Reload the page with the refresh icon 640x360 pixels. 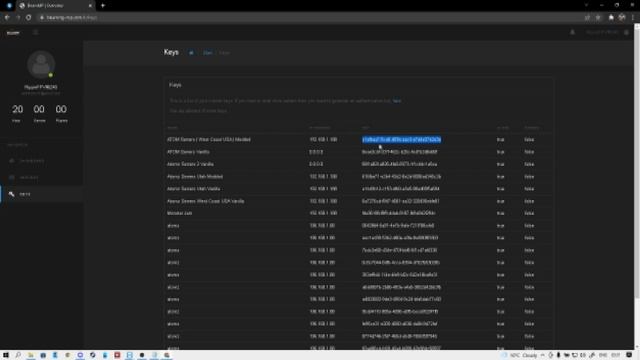(x=29, y=18)
